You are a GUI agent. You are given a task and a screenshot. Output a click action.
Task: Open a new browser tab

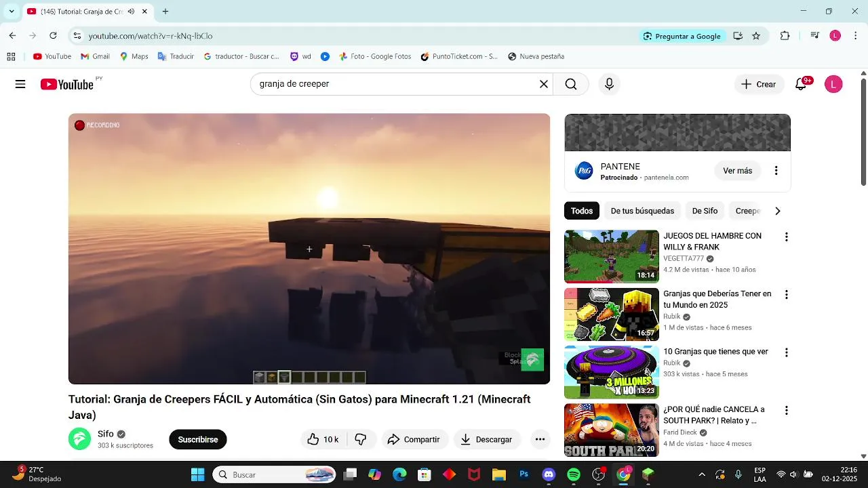(165, 12)
